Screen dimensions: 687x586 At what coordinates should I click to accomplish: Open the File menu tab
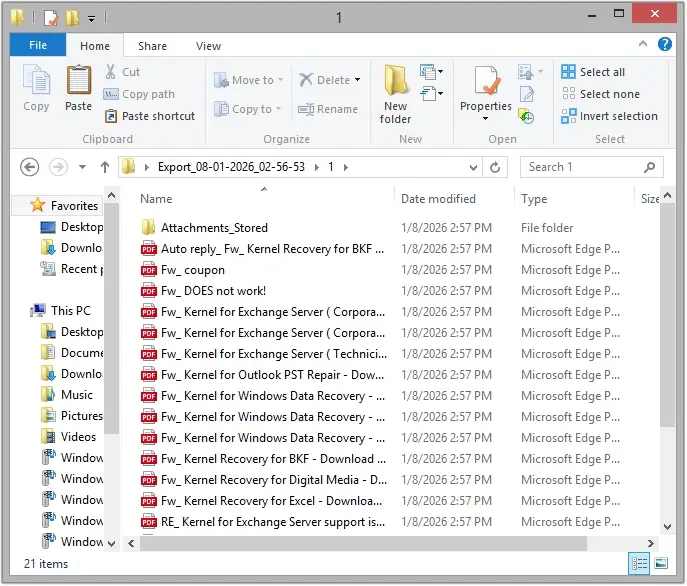point(38,45)
